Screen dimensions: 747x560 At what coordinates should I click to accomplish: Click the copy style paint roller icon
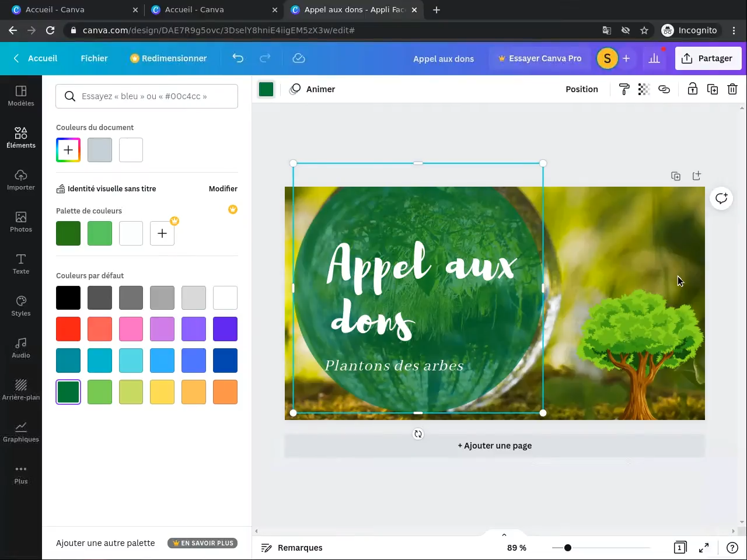click(x=624, y=89)
